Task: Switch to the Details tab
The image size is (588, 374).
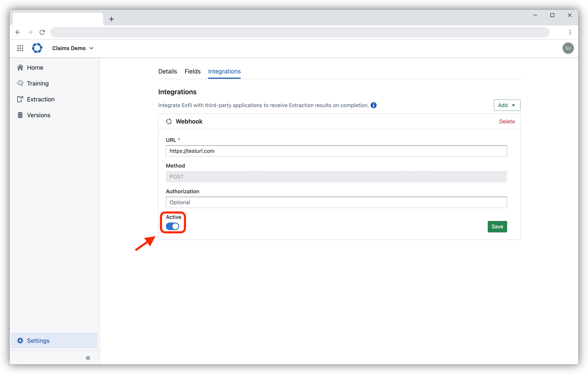Action: point(167,71)
